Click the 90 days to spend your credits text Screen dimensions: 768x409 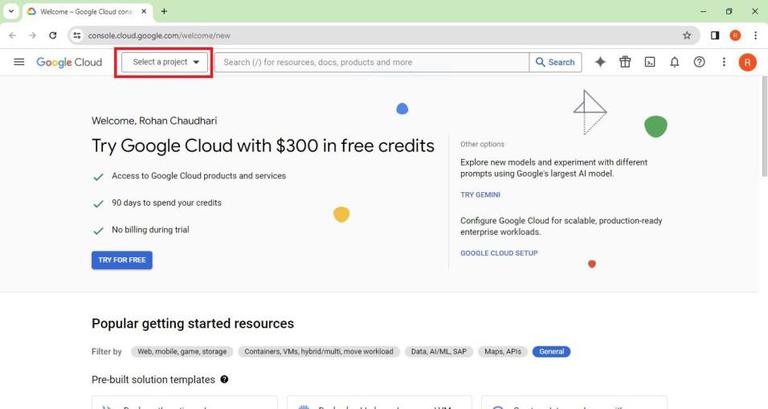coord(167,202)
